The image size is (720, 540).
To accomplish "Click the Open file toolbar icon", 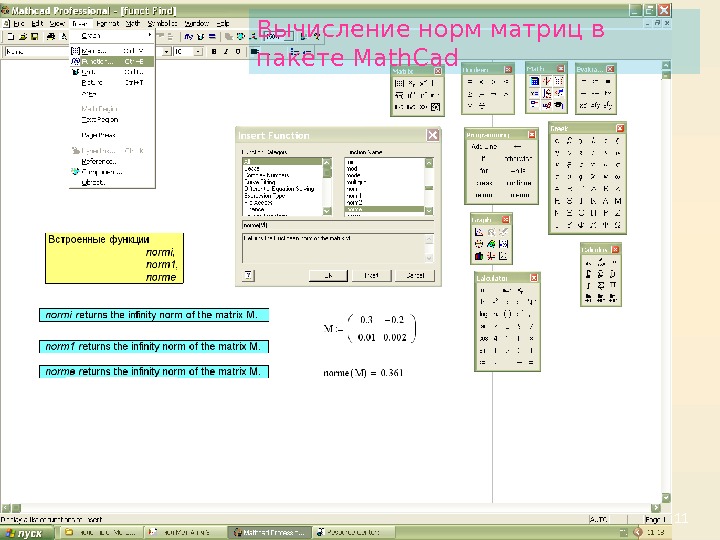I will pos(23,36).
